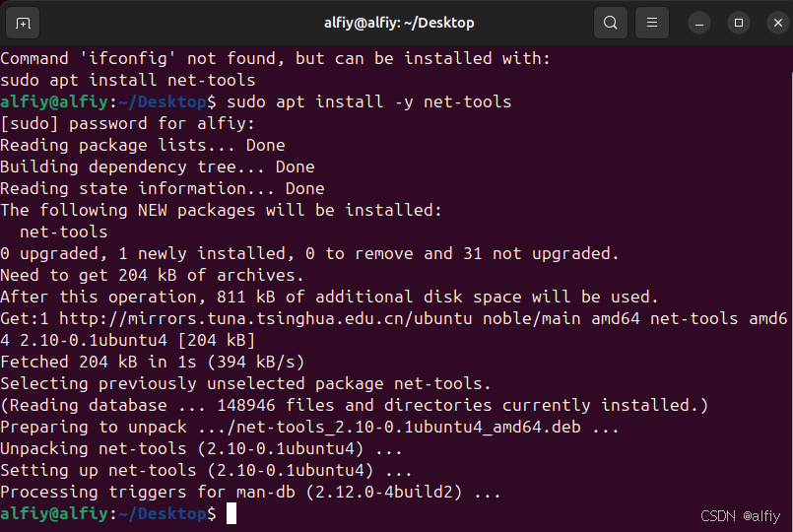Click the 'sudo apt install -y net-tools' command
Screen dimensions: 793x532
pos(369,102)
